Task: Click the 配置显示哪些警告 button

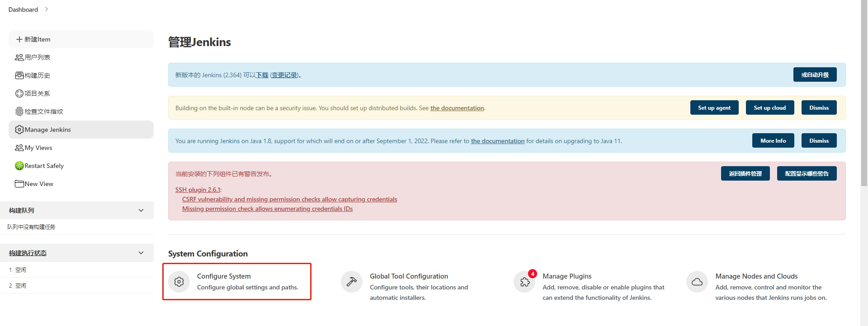Action: click(807, 173)
